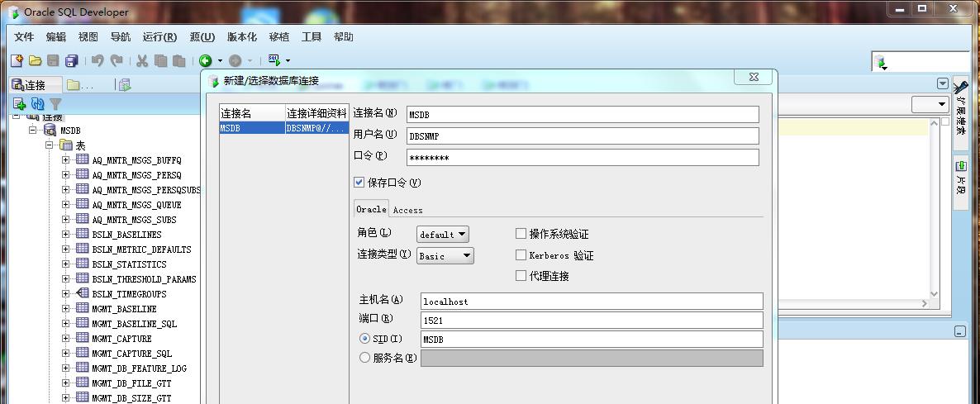Click the green Back navigation arrow
The image size is (980, 404).
click(x=206, y=60)
